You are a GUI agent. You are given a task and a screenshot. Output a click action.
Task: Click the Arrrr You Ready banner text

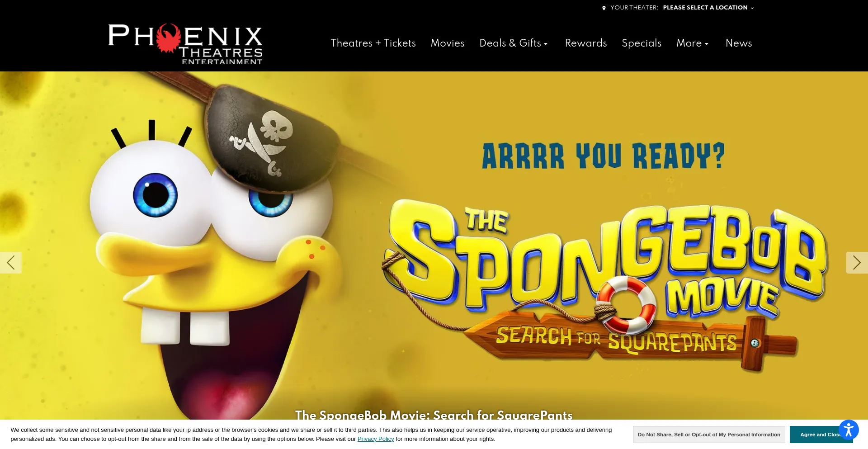point(604,156)
